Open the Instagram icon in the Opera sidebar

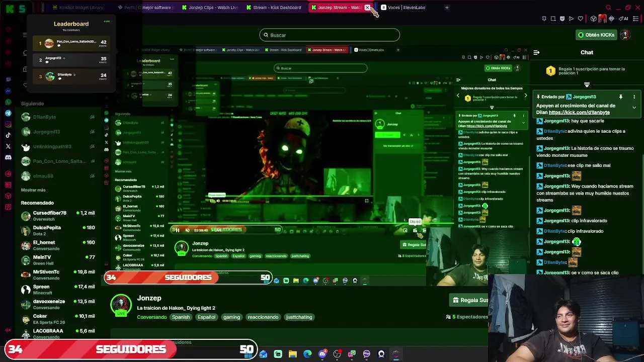click(8, 124)
